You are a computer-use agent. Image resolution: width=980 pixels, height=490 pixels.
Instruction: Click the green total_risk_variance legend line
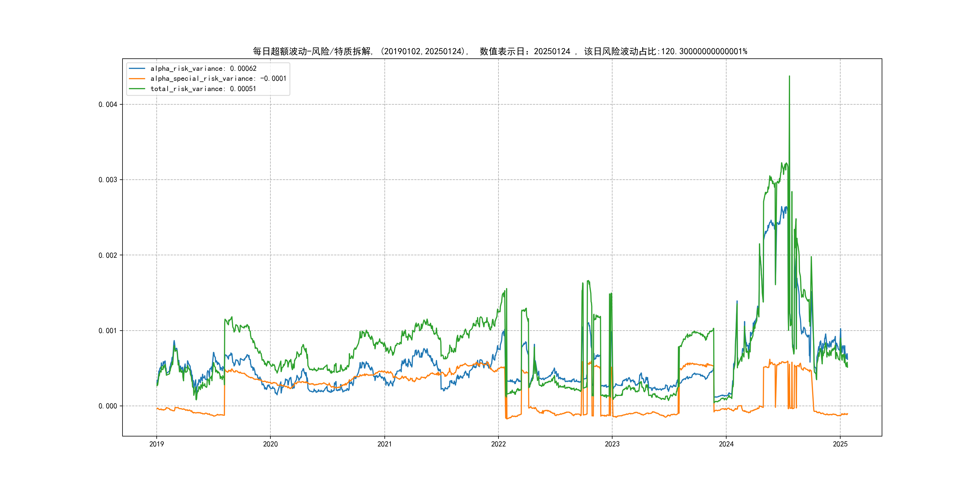click(x=137, y=89)
